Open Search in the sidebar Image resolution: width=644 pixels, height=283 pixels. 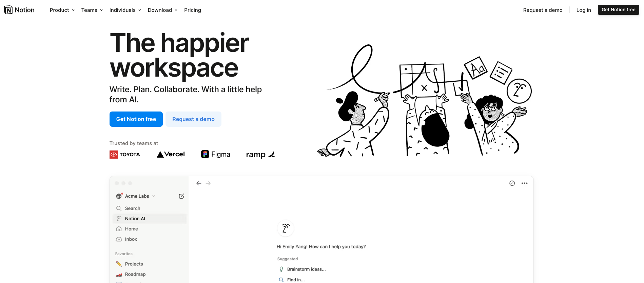pos(150,208)
